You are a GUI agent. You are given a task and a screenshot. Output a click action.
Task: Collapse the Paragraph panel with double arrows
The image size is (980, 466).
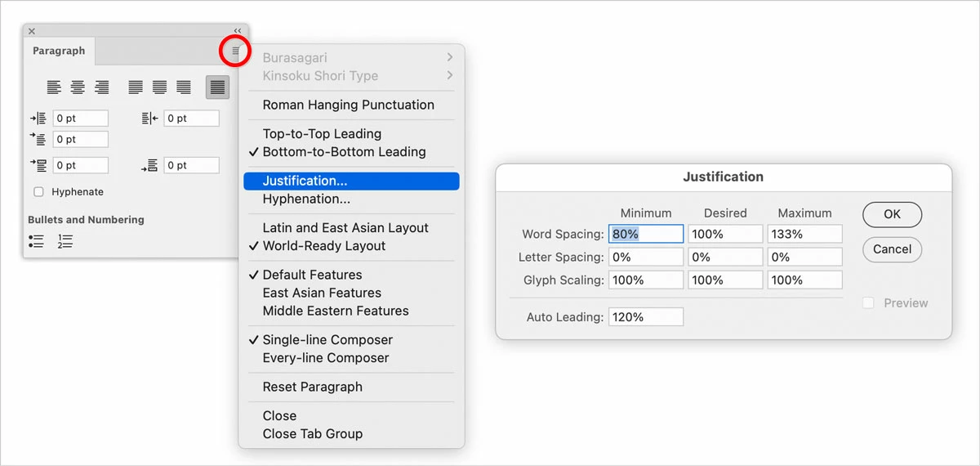click(238, 31)
